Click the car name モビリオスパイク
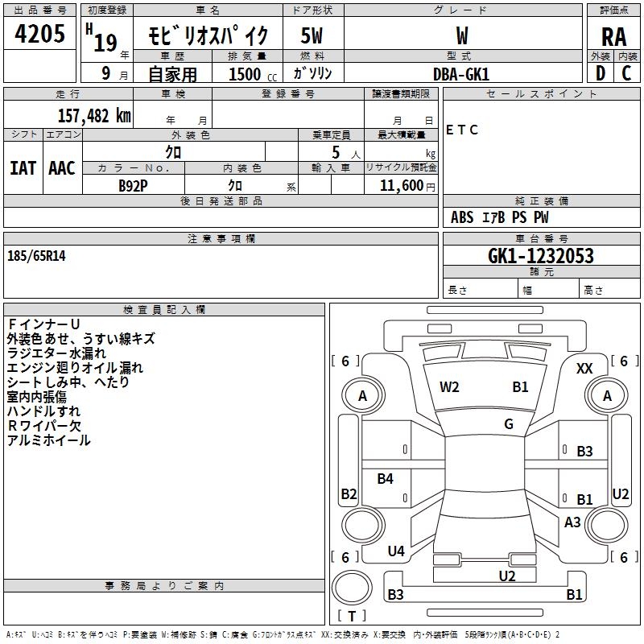The image size is (644, 644). point(208,35)
